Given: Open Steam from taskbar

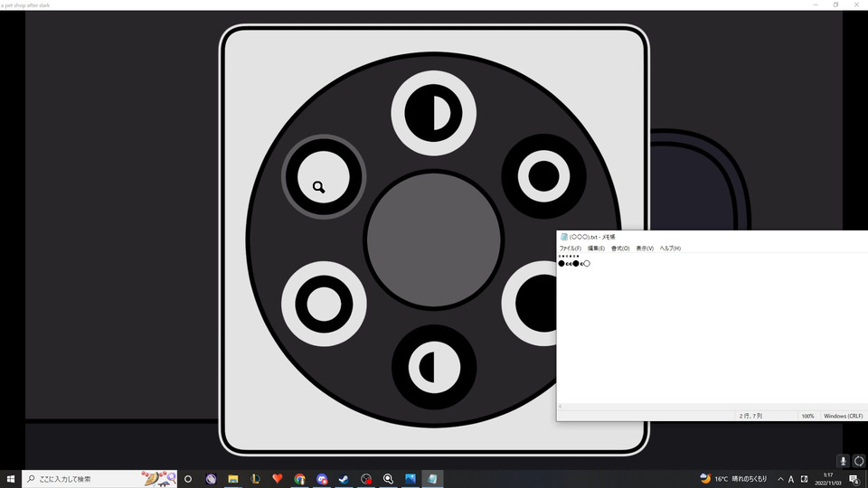Looking at the screenshot, I should (344, 479).
